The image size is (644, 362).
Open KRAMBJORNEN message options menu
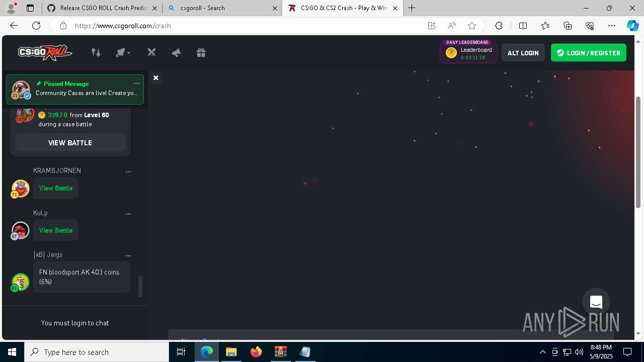coord(128,171)
